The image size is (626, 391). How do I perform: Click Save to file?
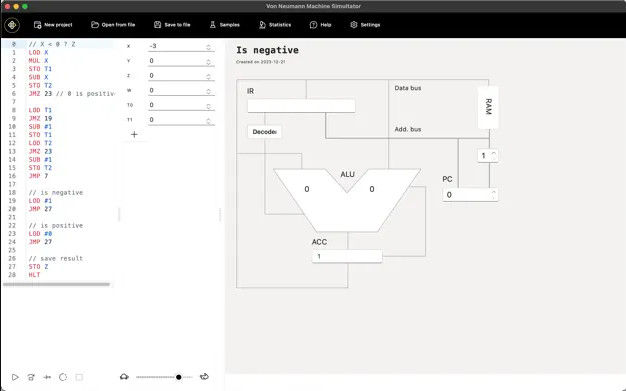(x=172, y=25)
